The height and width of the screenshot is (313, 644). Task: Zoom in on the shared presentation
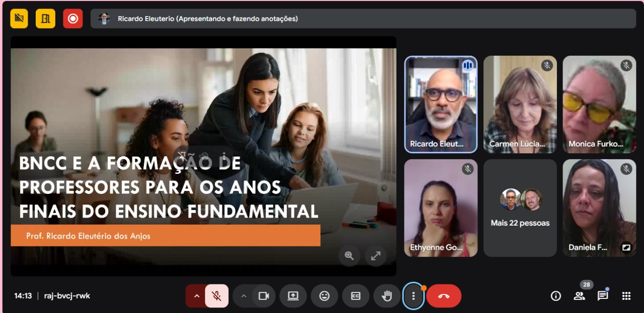pyautogui.click(x=349, y=255)
